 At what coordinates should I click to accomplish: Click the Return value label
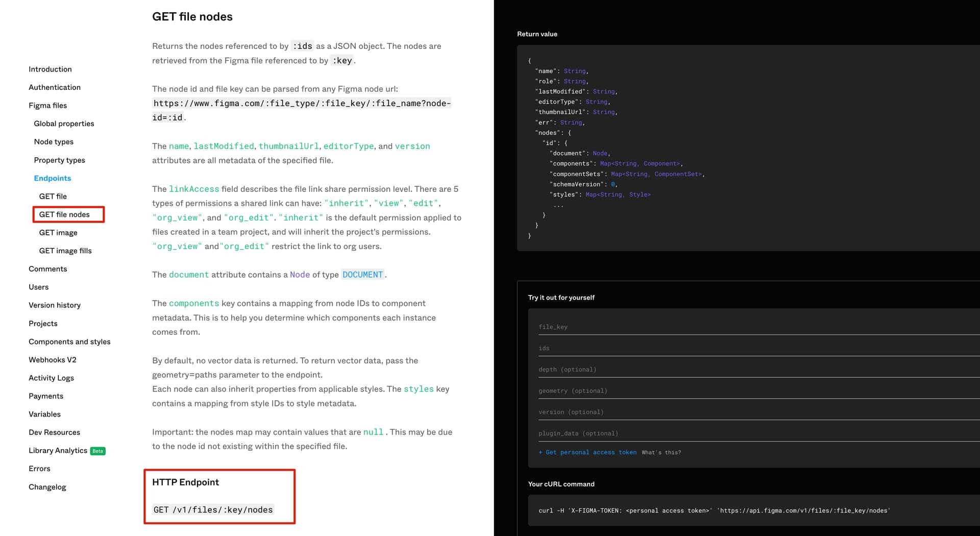click(537, 34)
